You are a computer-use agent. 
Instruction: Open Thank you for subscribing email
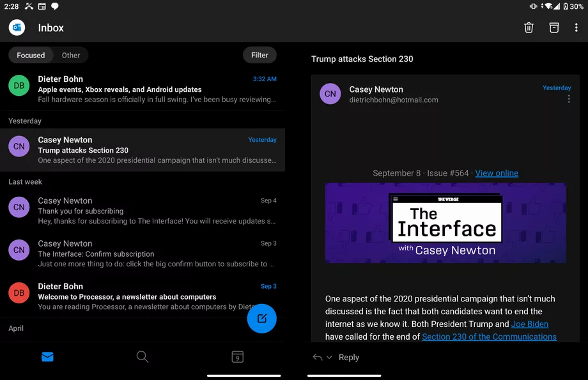(143, 211)
